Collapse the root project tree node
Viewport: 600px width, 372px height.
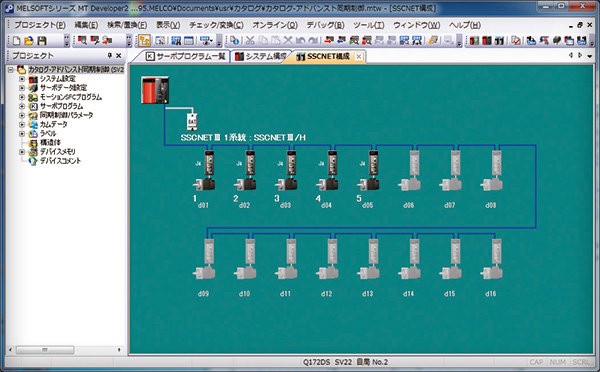pos(10,70)
